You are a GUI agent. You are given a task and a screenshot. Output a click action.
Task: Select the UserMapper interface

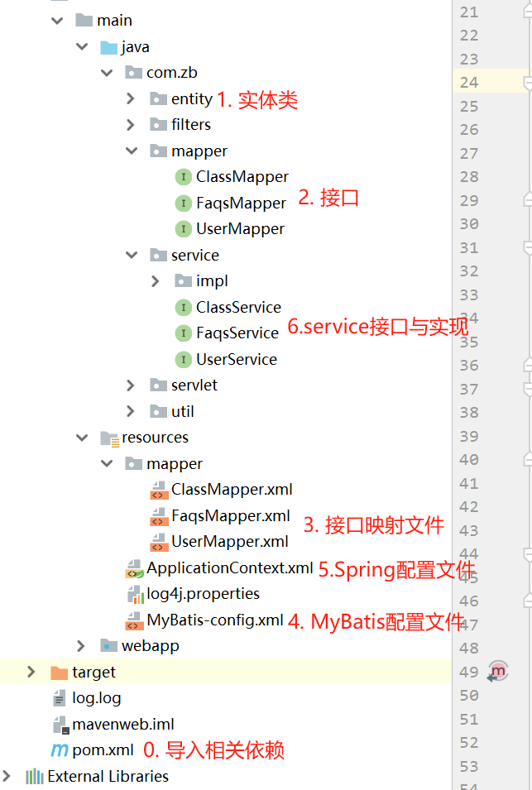tap(240, 229)
